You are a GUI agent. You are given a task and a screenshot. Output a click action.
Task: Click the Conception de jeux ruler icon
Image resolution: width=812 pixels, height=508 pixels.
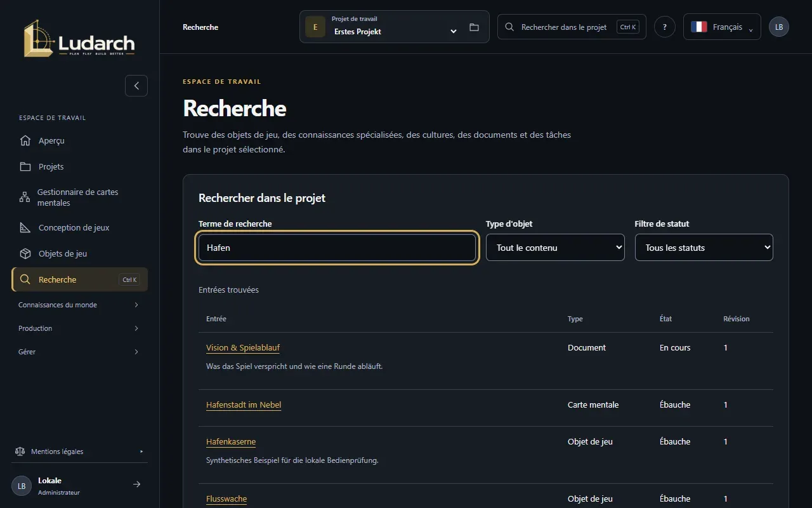pyautogui.click(x=25, y=227)
